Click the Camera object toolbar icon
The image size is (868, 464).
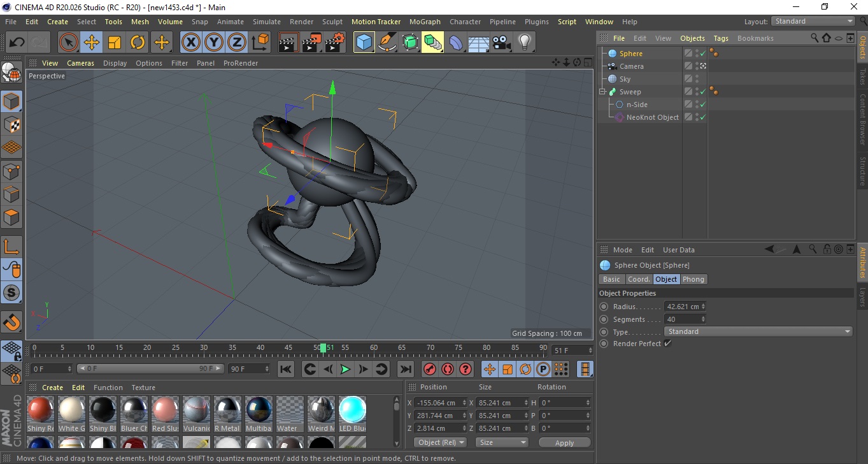502,43
